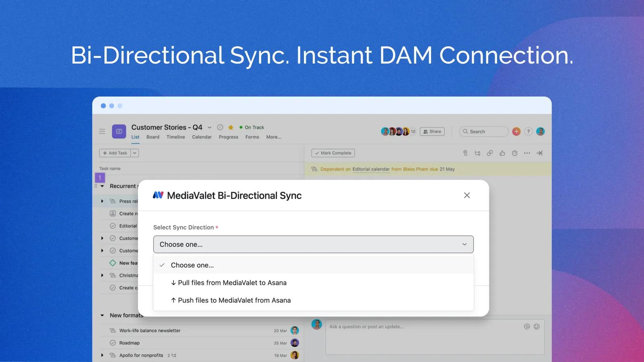
Task: Open the Select Sync Direction dropdown
Action: 314,244
